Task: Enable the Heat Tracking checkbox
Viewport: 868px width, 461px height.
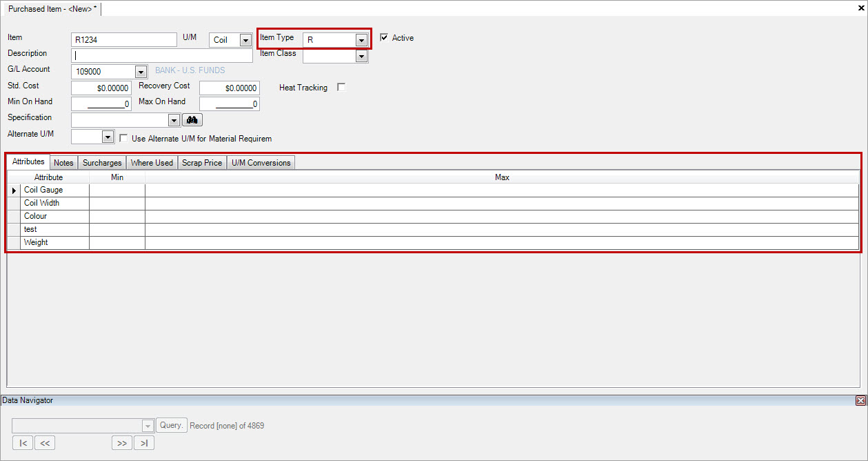Action: point(341,88)
